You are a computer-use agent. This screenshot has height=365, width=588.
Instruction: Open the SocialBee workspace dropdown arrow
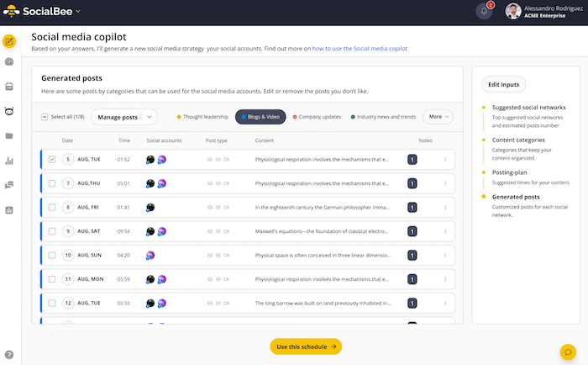78,11
